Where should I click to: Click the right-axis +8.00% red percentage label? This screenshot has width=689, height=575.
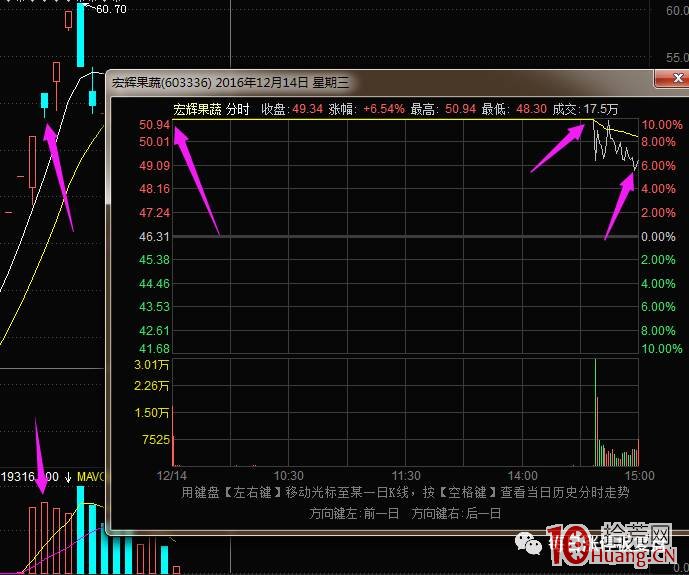click(x=658, y=142)
